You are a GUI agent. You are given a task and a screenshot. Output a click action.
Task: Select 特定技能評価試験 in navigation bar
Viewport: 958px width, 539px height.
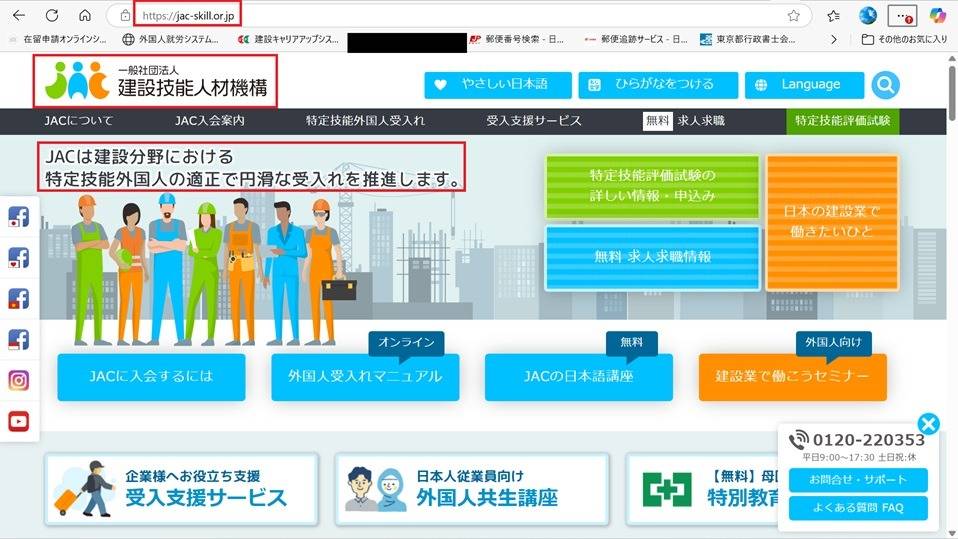tap(842, 121)
